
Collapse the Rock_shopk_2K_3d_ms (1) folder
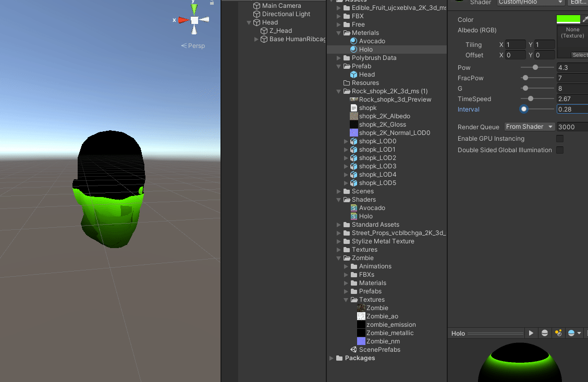[x=339, y=91]
